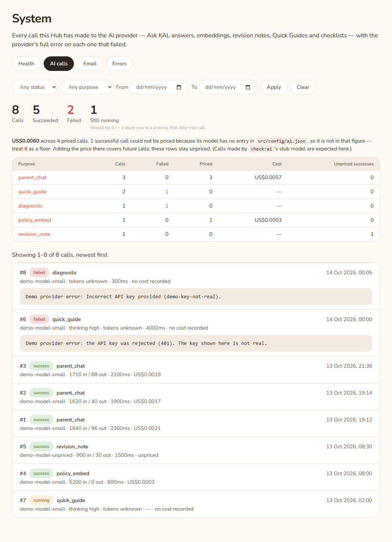Click the check:ai code label
The image size is (392, 542).
pos(261,149)
